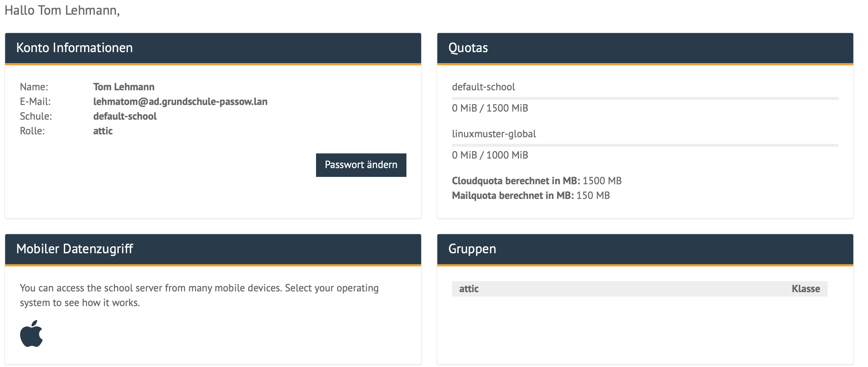Image resolution: width=868 pixels, height=367 pixels.
Task: Click the Cloudquota berechnet in MB label
Action: click(x=516, y=181)
